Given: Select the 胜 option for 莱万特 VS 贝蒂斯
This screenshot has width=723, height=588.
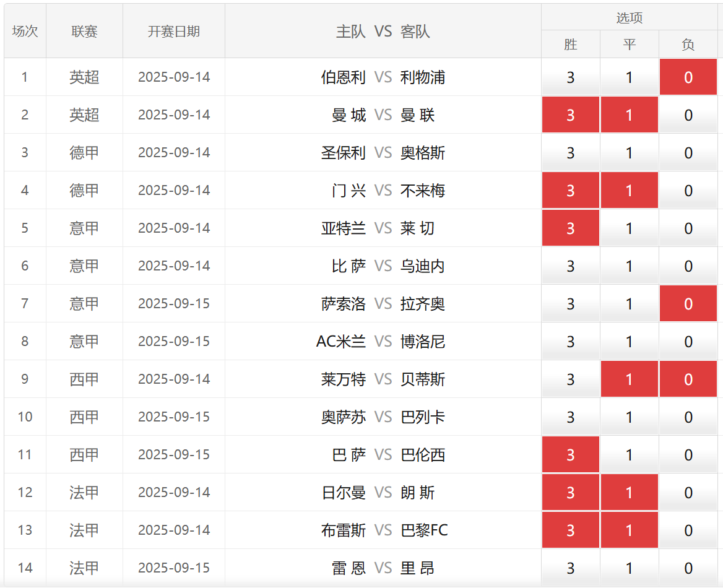Looking at the screenshot, I should pyautogui.click(x=570, y=379).
